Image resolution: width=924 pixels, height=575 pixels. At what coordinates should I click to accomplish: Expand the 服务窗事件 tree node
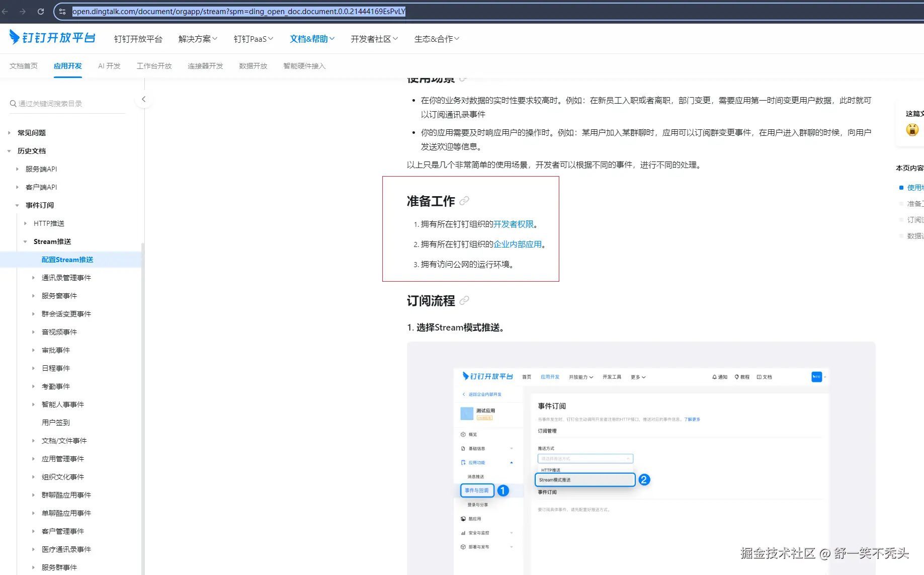pos(33,296)
